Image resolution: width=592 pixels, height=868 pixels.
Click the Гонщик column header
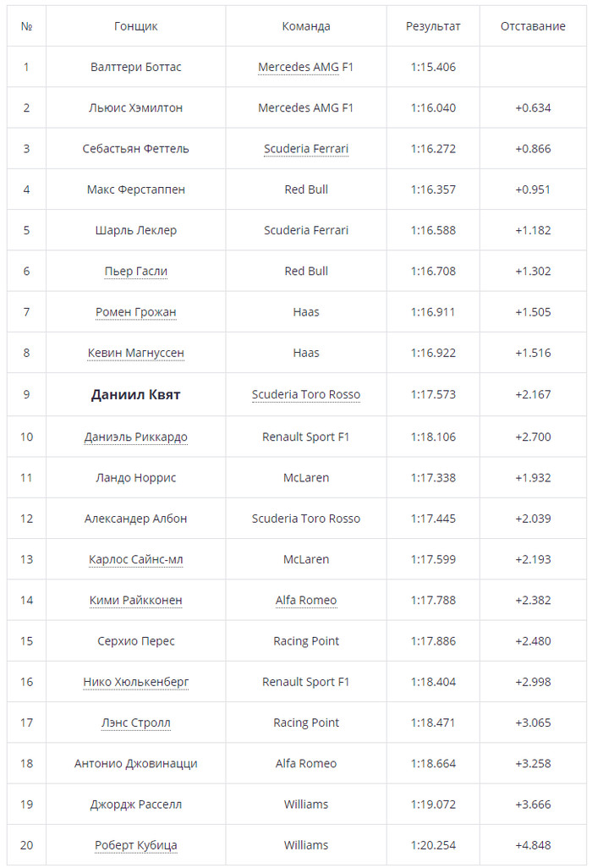pos(135,26)
